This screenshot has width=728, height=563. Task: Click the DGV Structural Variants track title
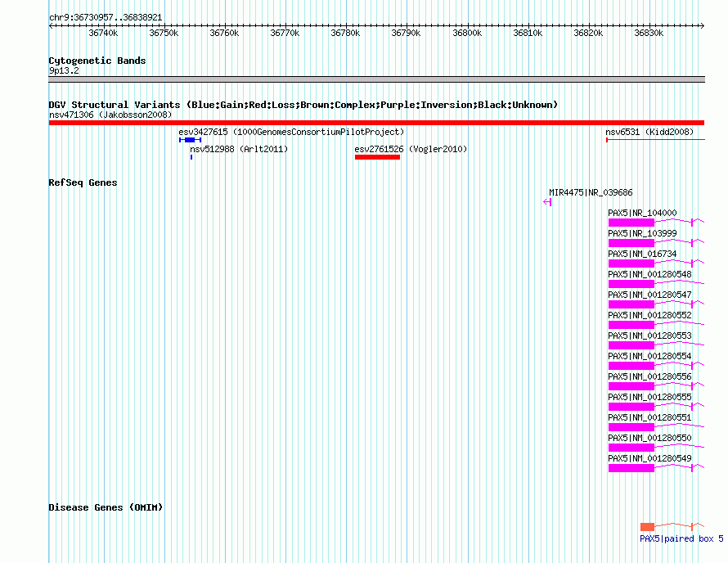tap(303, 105)
